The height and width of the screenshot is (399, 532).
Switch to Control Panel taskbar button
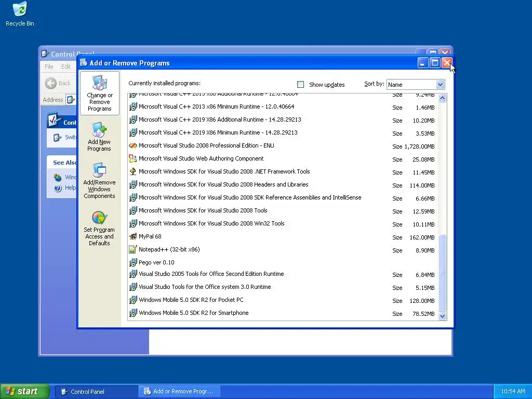coord(96,392)
